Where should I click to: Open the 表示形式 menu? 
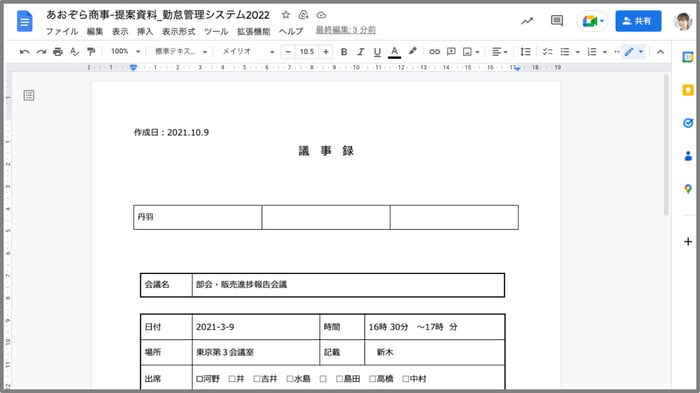(178, 31)
